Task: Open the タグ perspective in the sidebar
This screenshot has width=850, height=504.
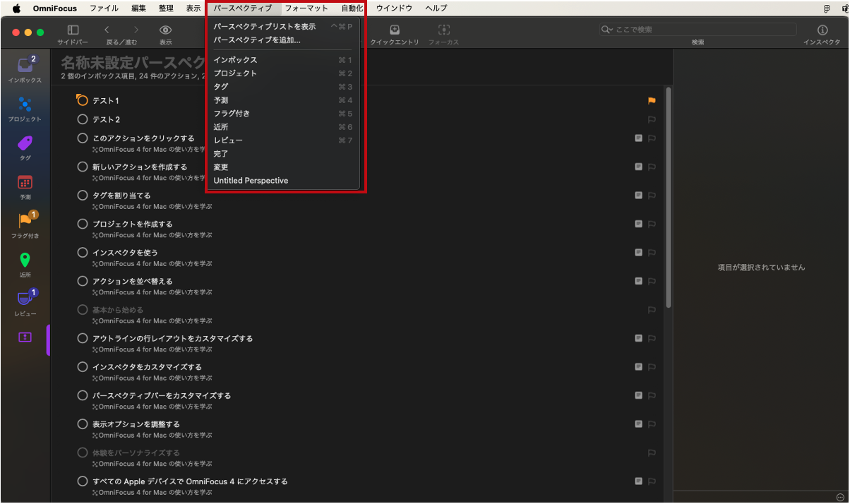Action: 25,147
